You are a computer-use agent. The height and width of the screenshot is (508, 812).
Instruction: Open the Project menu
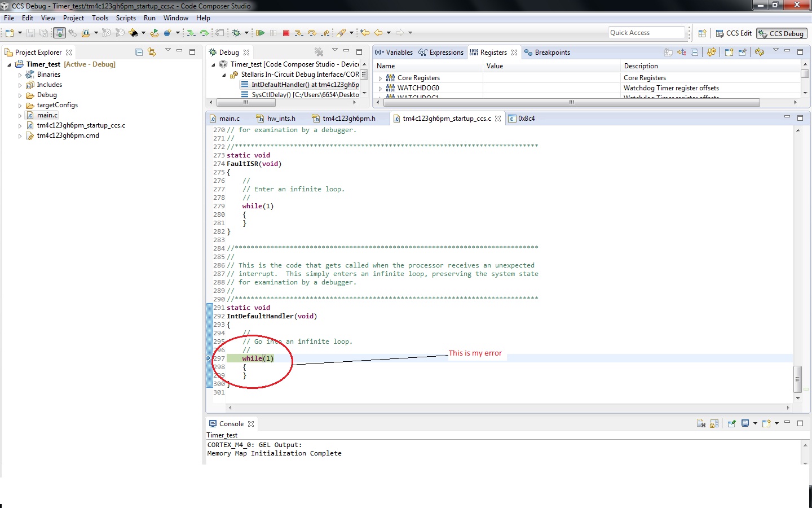(x=73, y=18)
